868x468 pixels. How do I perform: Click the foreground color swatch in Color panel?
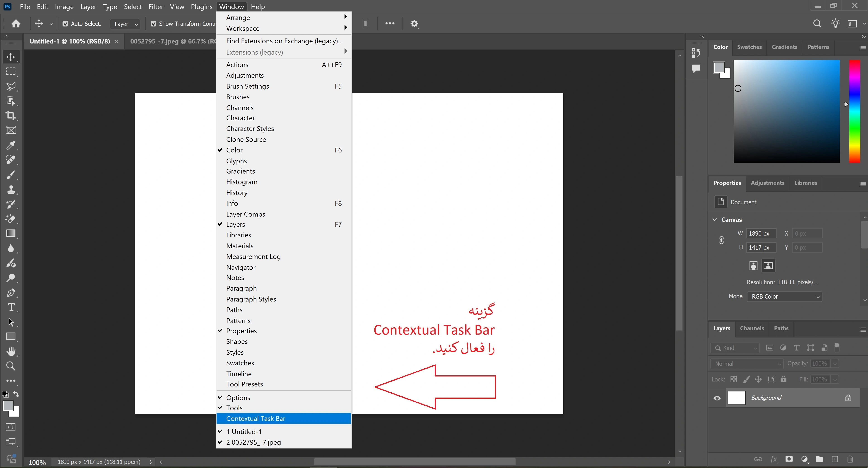[x=719, y=67]
